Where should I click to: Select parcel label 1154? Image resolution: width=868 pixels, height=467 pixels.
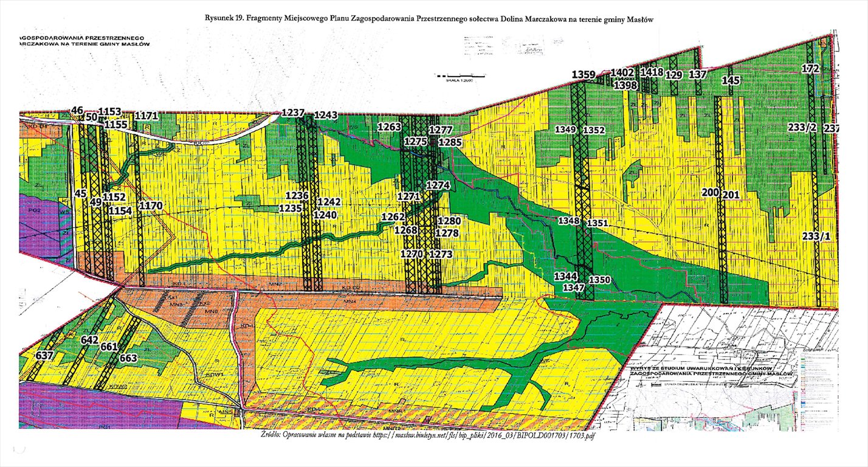pyautogui.click(x=120, y=210)
